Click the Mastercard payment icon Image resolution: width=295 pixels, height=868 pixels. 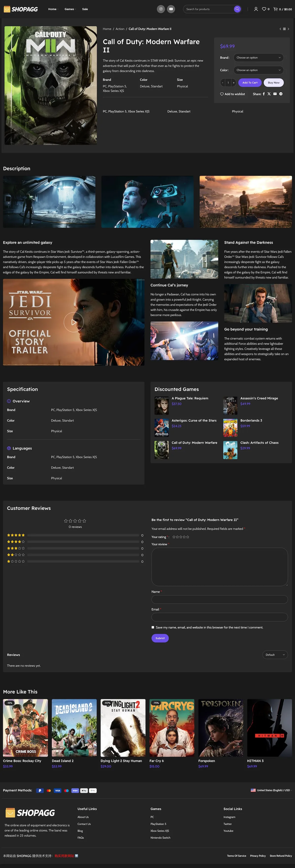coord(49,791)
